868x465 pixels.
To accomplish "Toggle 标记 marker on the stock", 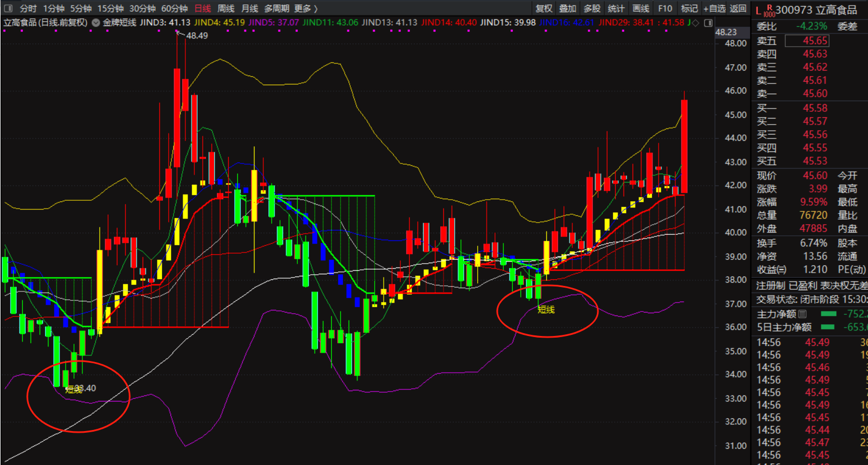I will [689, 8].
